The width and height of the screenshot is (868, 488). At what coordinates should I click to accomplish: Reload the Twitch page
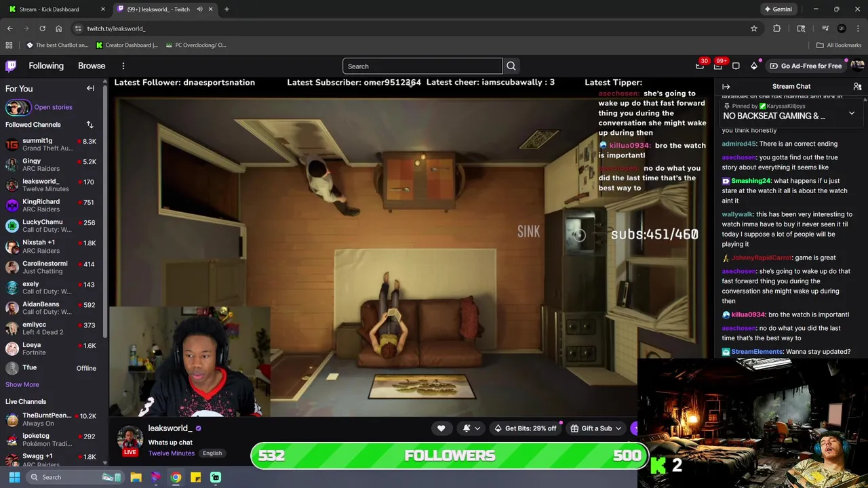42,28
